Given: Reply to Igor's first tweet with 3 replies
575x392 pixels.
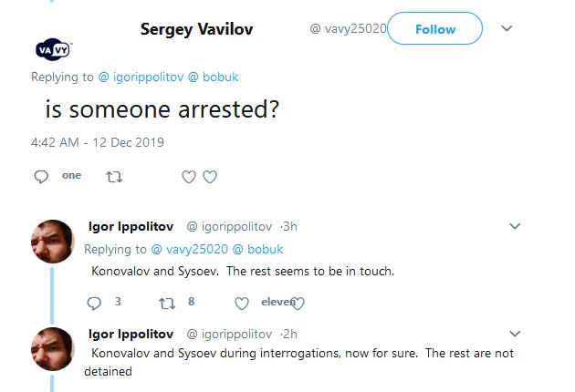Looking at the screenshot, I should [x=95, y=302].
